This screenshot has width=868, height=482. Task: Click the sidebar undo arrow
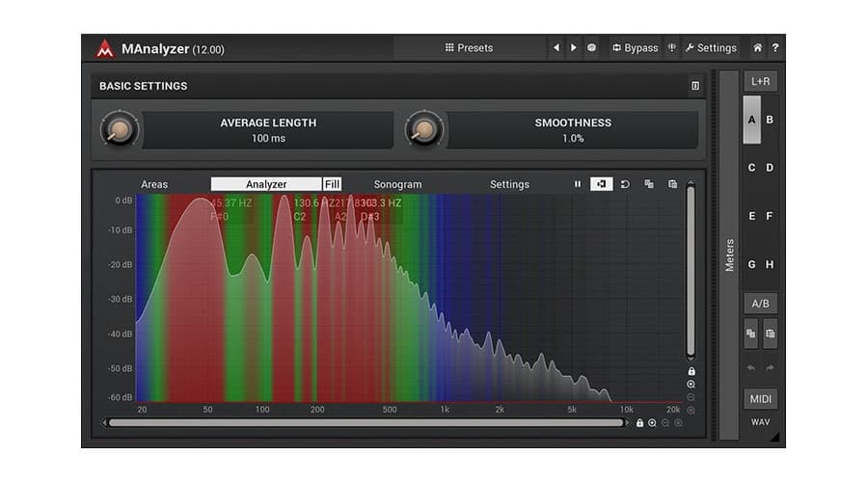coord(750,367)
